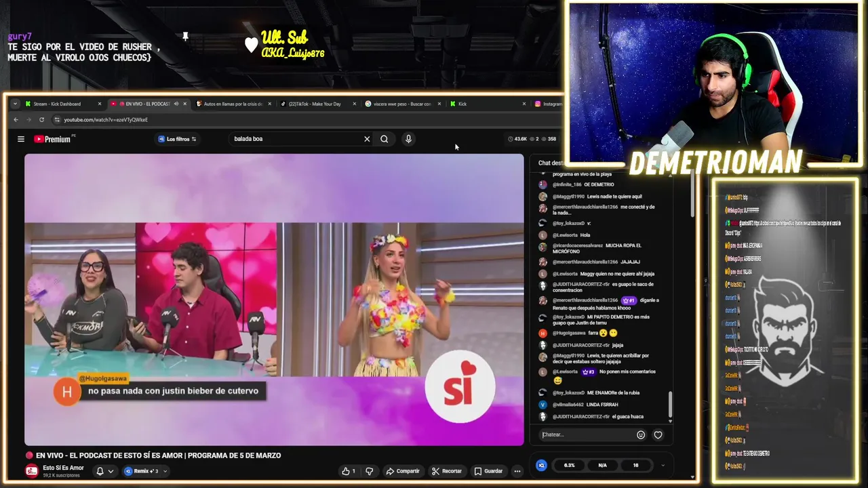Click the 'Compartir' share button
This screenshot has width=868, height=488.
[x=403, y=471]
